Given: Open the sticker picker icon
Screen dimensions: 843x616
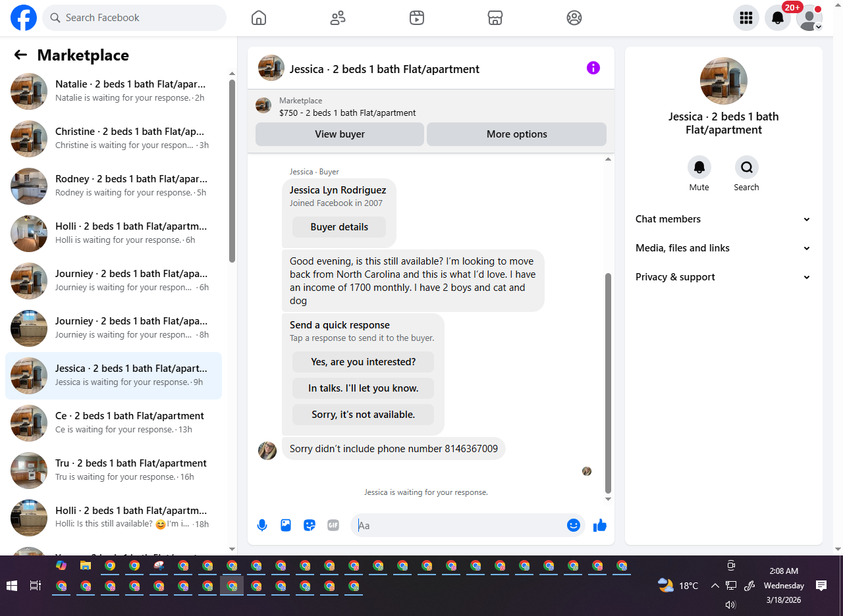Looking at the screenshot, I should (x=310, y=525).
